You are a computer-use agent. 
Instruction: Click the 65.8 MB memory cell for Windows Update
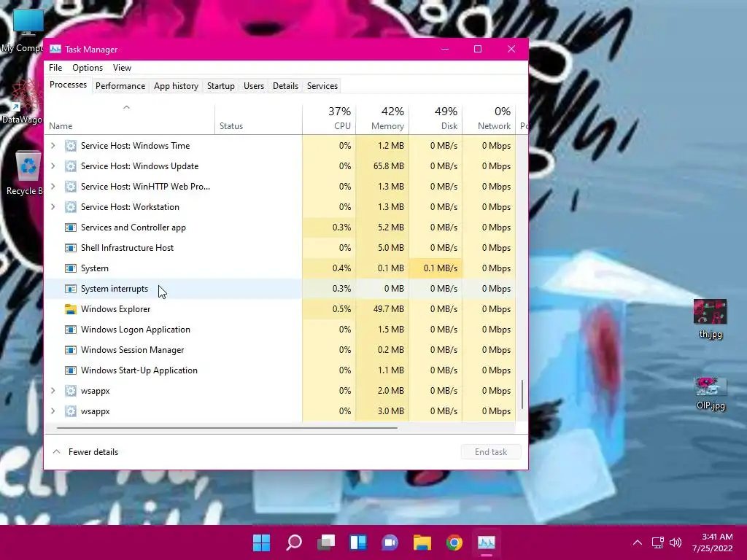pyautogui.click(x=382, y=166)
